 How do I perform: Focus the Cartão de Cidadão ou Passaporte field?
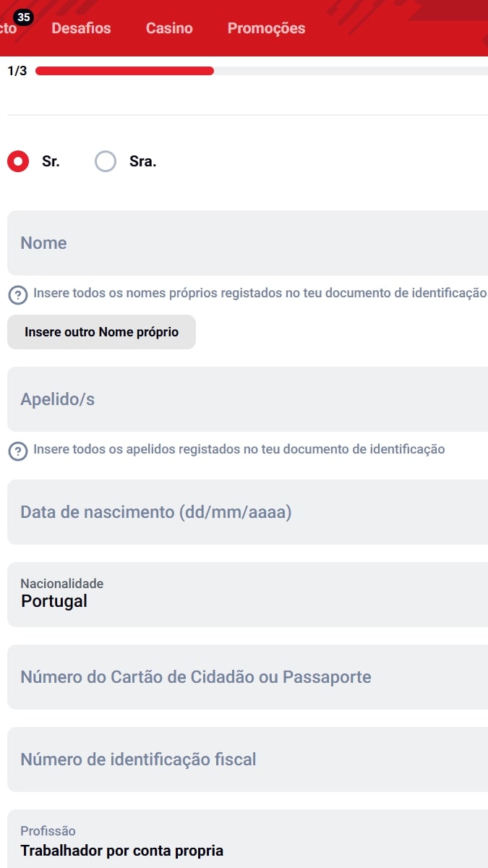click(x=247, y=677)
